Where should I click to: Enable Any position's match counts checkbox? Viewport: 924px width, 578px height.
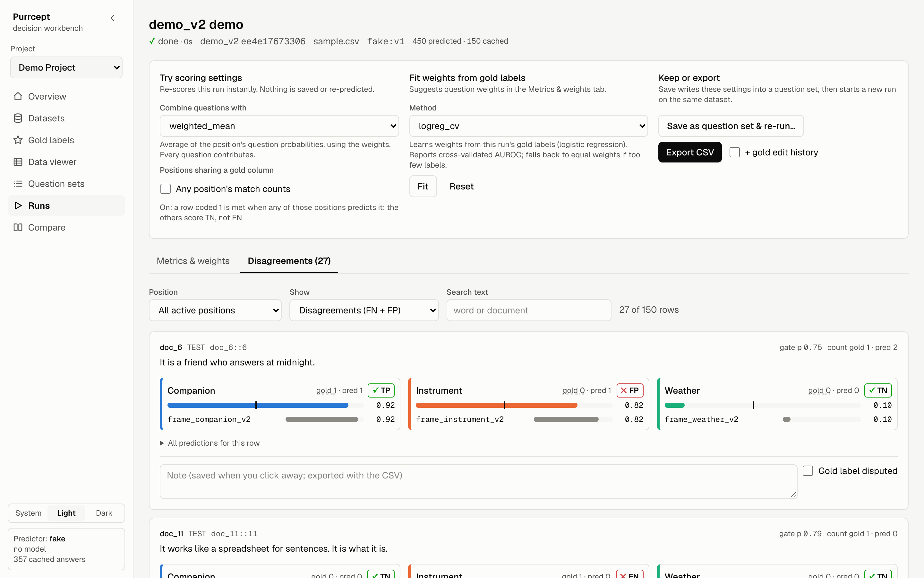pyautogui.click(x=165, y=189)
